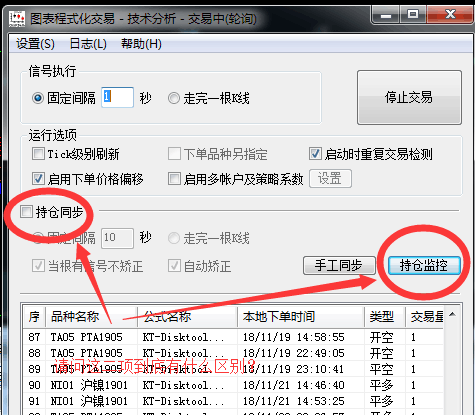This screenshot has width=475, height=415.
Task: Maximize the 图表程式化交易 window
Action: coord(413,15)
